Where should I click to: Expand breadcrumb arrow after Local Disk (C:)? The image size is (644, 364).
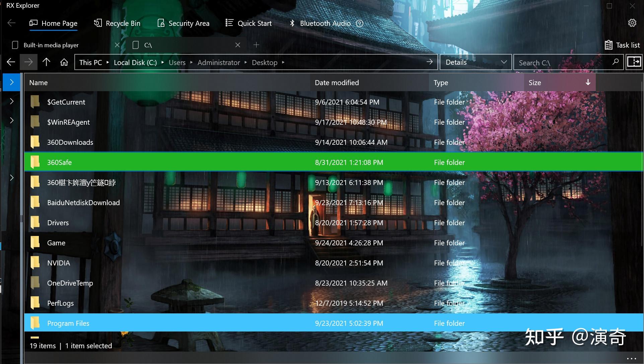click(x=163, y=62)
